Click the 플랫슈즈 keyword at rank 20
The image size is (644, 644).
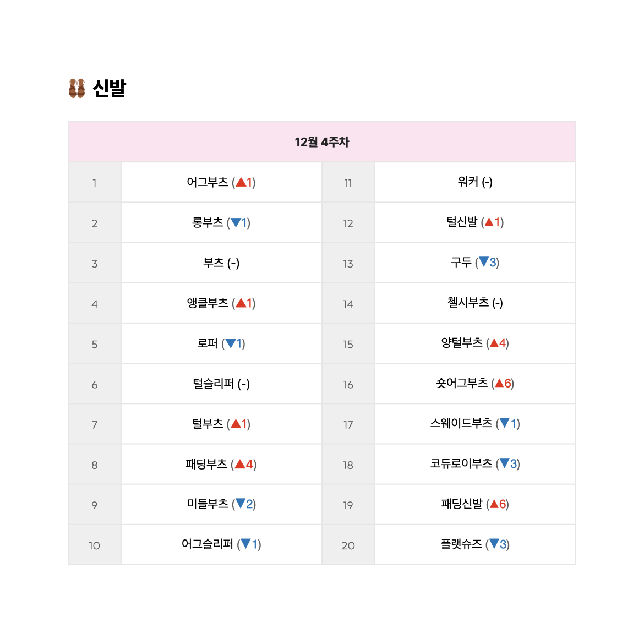461,544
